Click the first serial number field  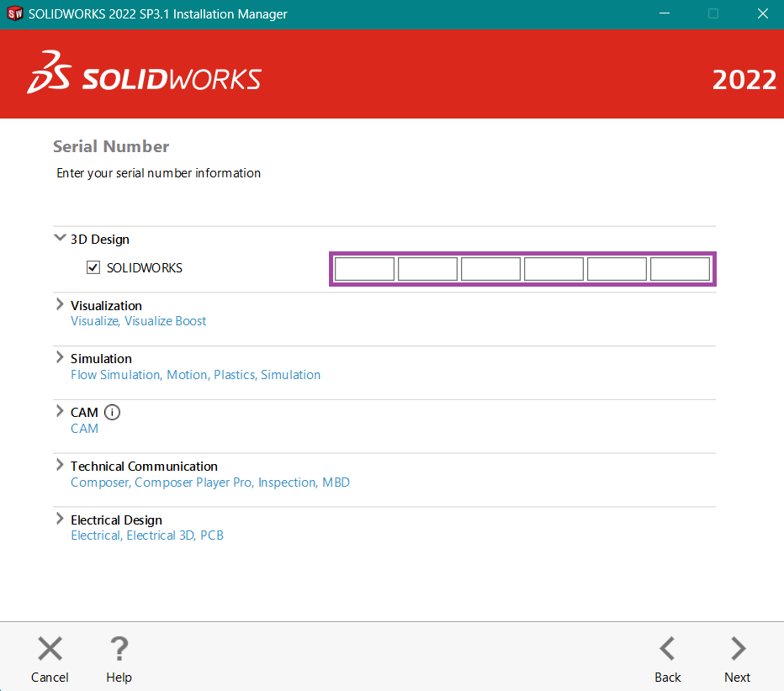(364, 269)
